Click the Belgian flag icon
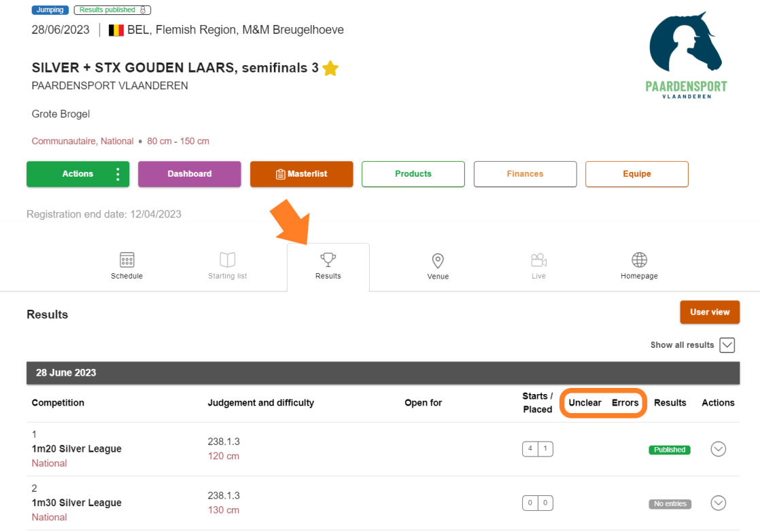The height and width of the screenshot is (532, 760). click(x=116, y=31)
